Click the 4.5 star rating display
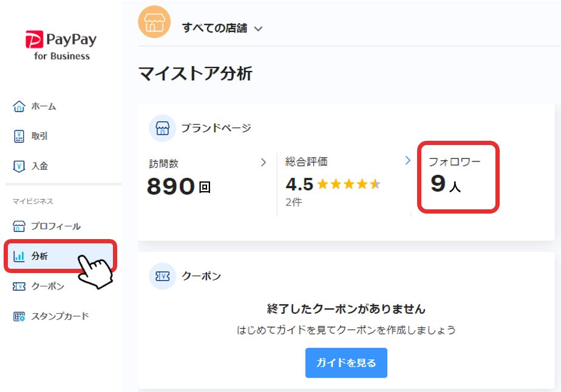Viewport: 561px width, 392px height. coord(333,184)
